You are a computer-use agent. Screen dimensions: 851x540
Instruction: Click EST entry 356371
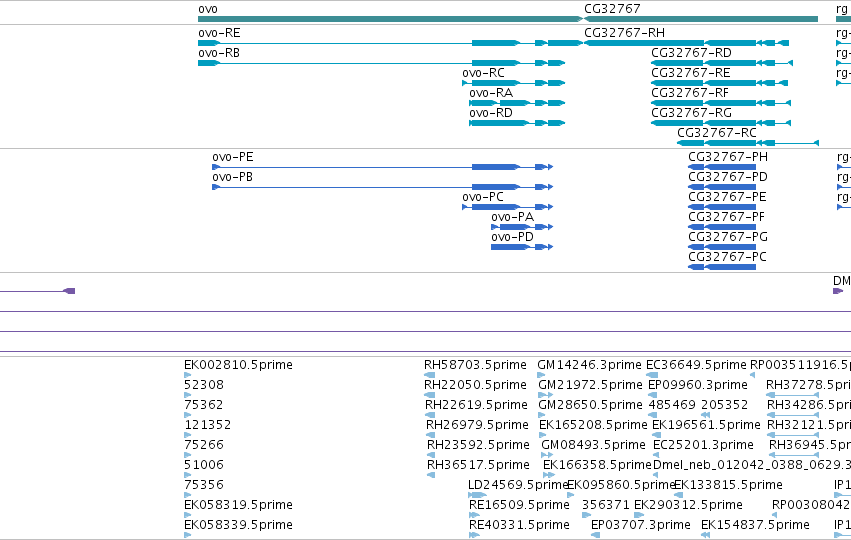[606, 505]
